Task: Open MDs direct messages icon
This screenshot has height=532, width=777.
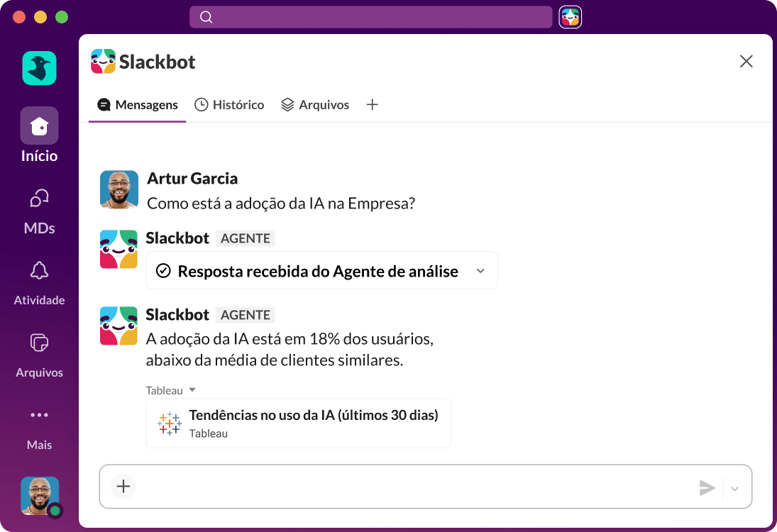Action: (x=39, y=197)
